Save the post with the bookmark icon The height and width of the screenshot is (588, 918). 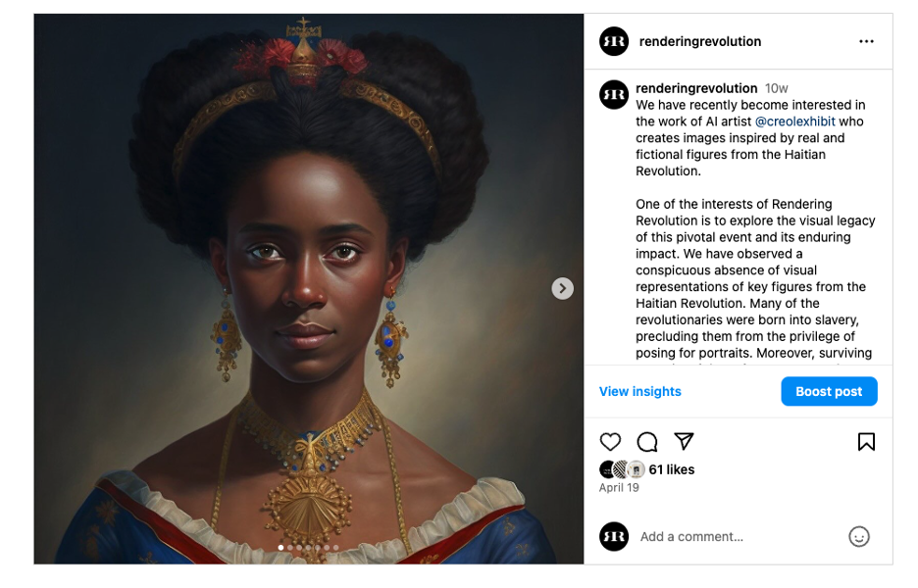(x=866, y=442)
